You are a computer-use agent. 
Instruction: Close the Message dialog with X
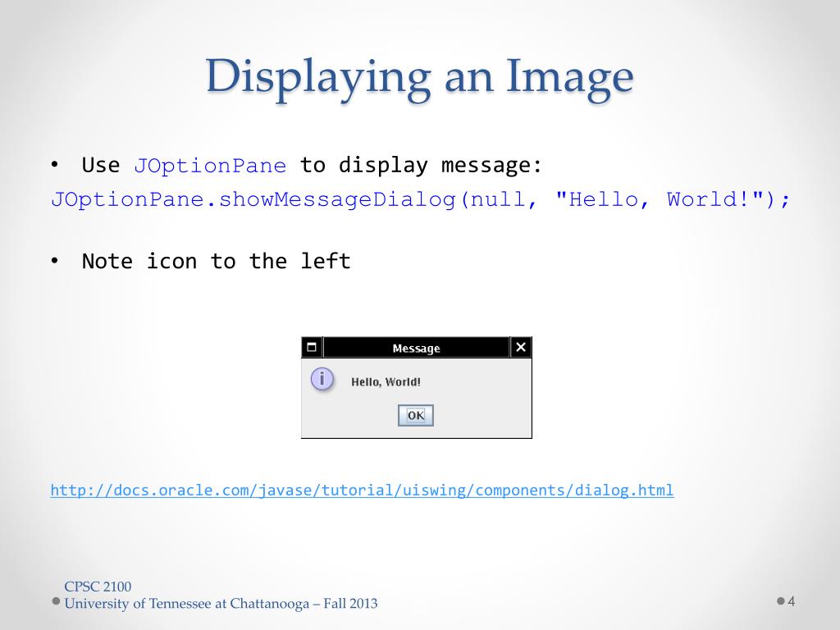click(x=521, y=347)
